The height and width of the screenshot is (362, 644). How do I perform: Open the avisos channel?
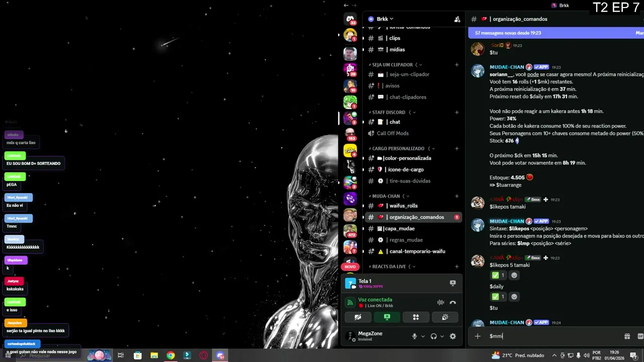pyautogui.click(x=413, y=85)
